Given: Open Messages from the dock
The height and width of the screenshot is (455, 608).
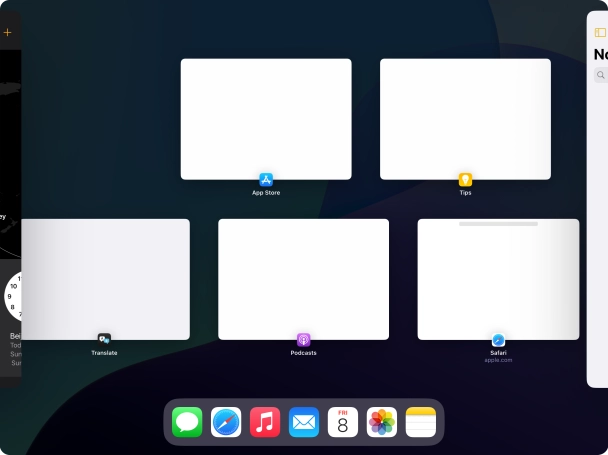Looking at the screenshot, I should coord(187,422).
